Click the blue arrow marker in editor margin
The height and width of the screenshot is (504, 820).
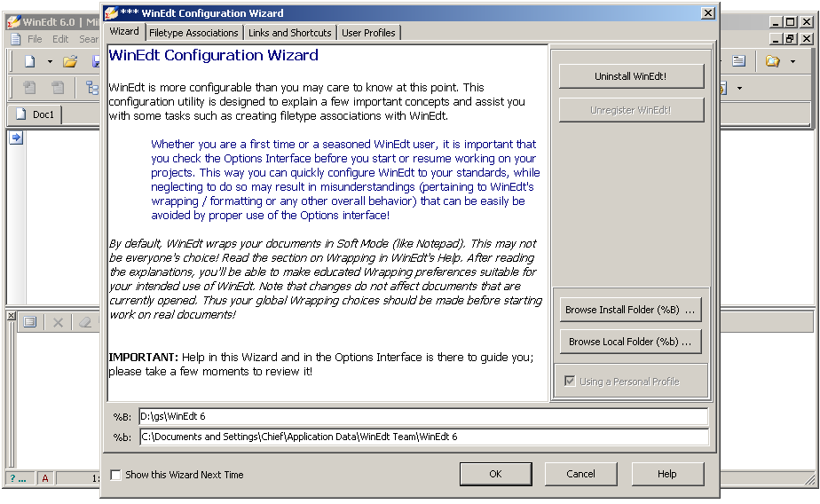pyautogui.click(x=16, y=138)
